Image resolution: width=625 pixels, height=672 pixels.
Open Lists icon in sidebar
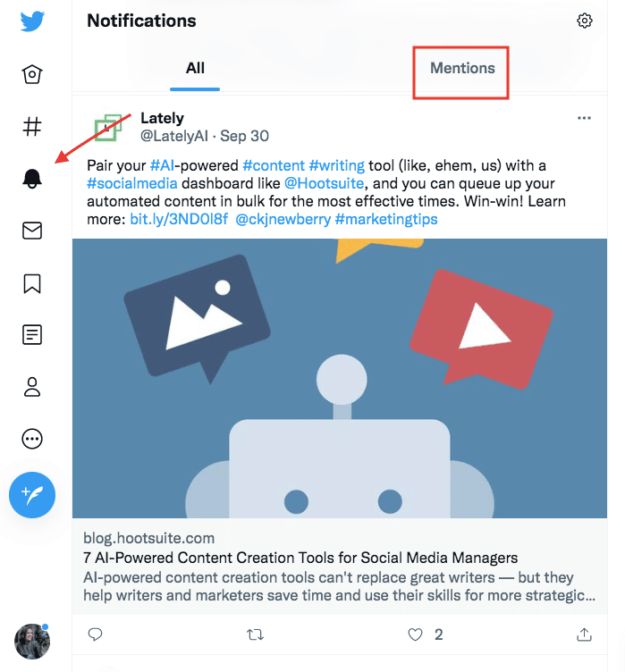point(32,335)
